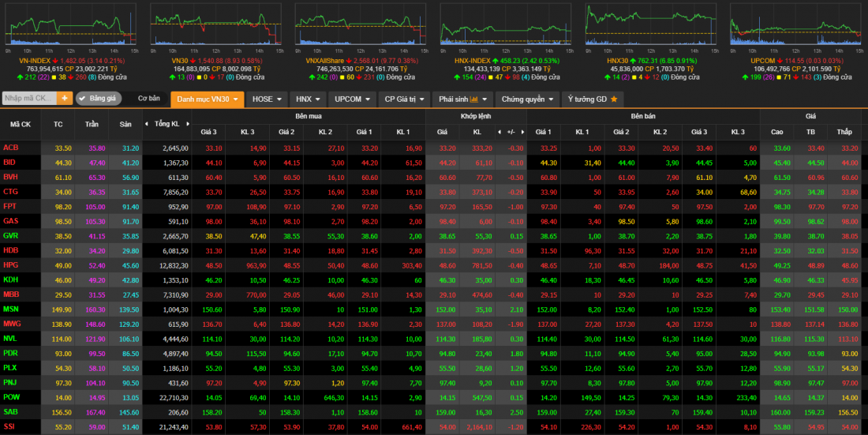
Task: Expand the CP Giá trị dropdown
Action: click(x=403, y=99)
